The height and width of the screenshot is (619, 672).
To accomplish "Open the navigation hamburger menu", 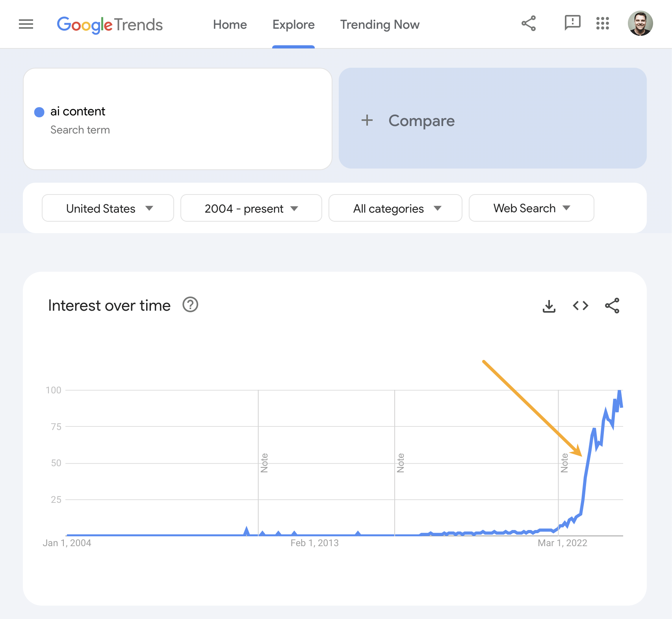I will tap(26, 24).
